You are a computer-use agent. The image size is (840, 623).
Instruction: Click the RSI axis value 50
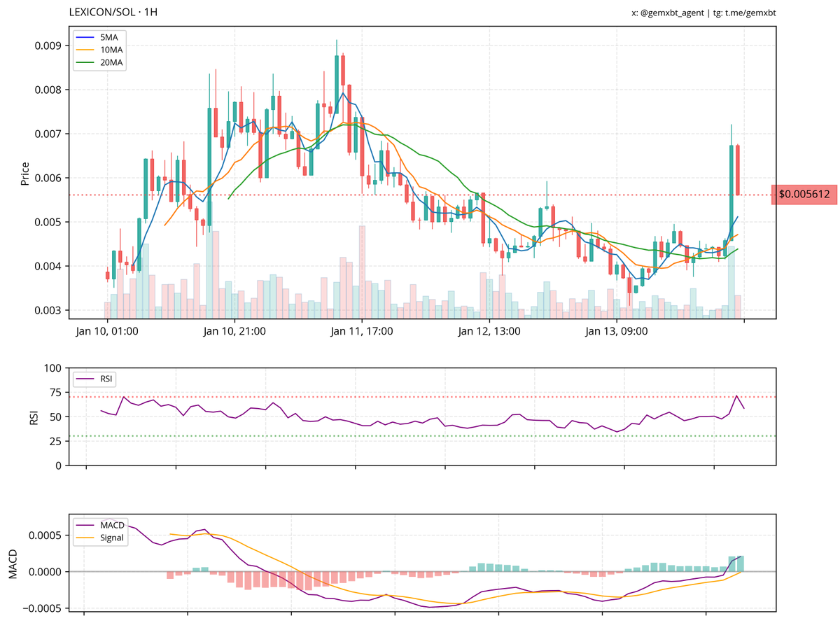pyautogui.click(x=55, y=416)
